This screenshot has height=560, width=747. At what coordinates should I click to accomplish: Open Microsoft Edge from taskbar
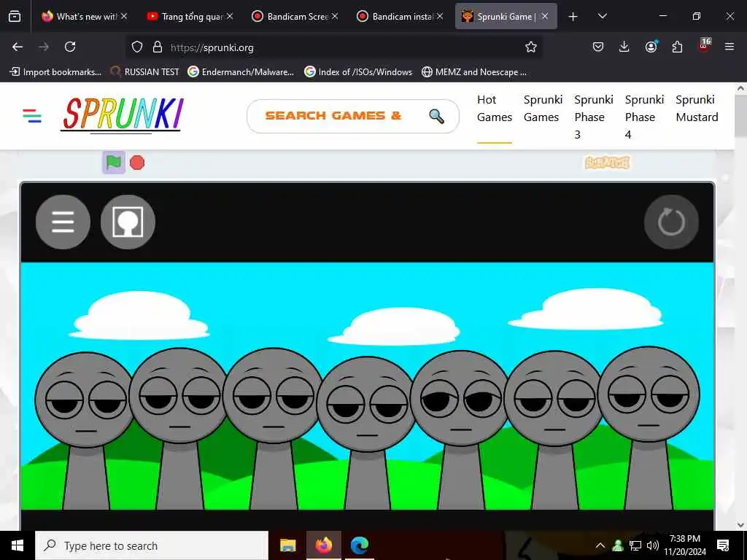tap(359, 545)
